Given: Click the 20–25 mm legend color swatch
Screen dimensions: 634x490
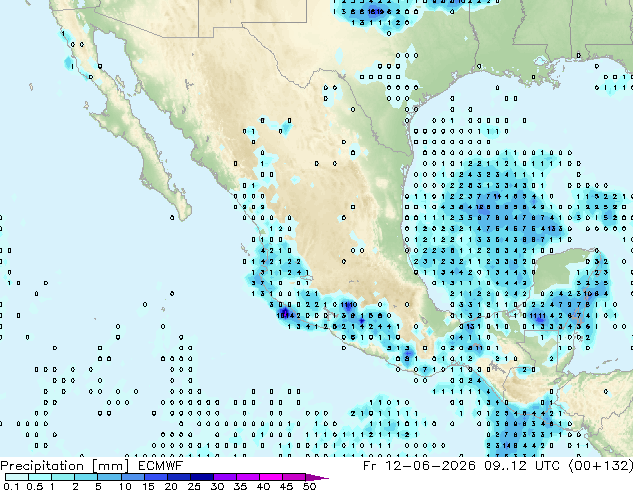Looking at the screenshot, I should [x=178, y=477].
